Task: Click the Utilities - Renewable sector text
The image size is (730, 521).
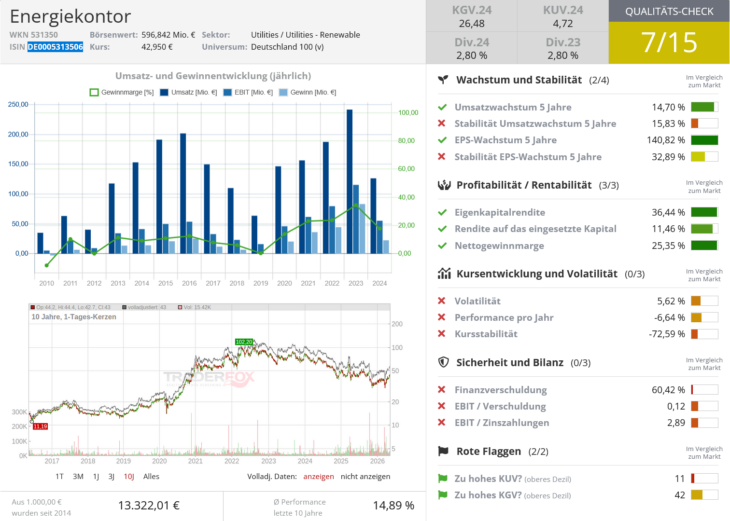Action: [x=305, y=34]
